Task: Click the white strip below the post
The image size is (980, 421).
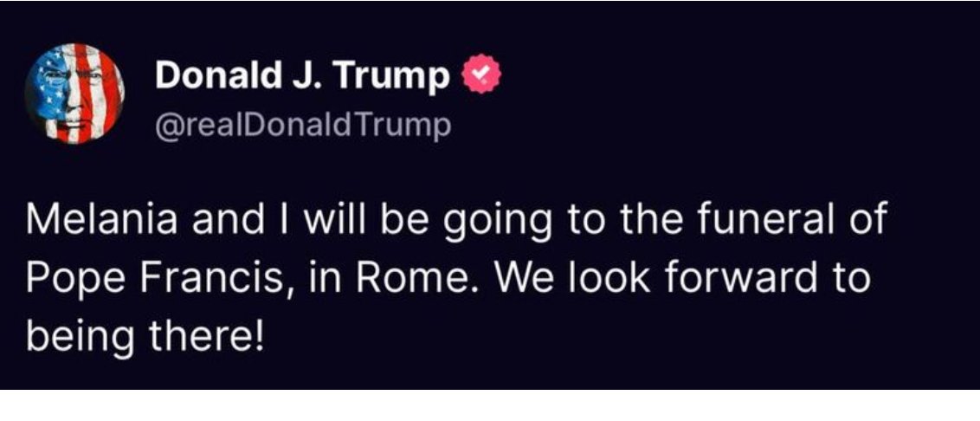Action: 490,405
